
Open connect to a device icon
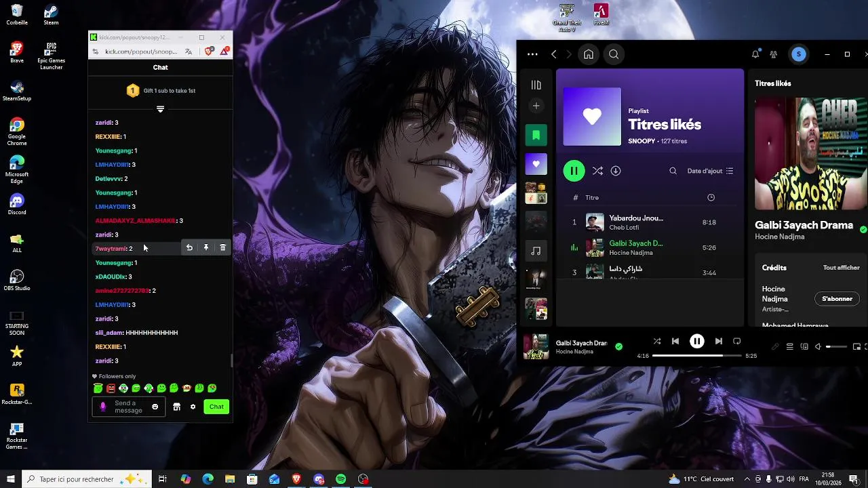804,347
